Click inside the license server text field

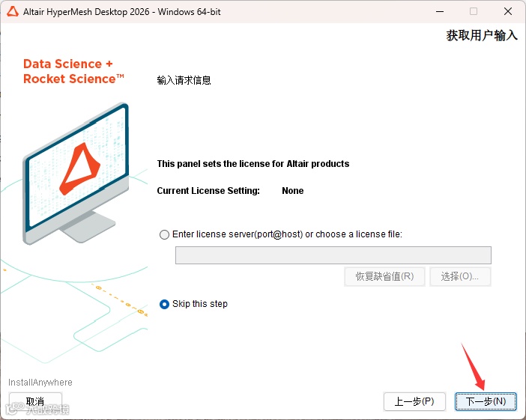pyautogui.click(x=333, y=255)
